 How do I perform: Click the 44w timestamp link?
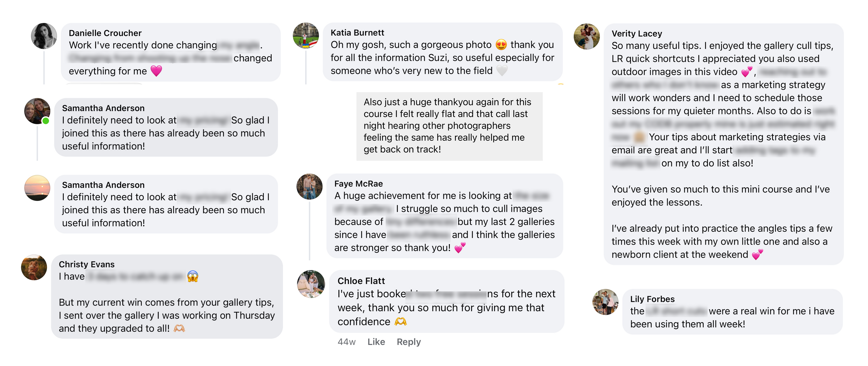pyautogui.click(x=346, y=342)
